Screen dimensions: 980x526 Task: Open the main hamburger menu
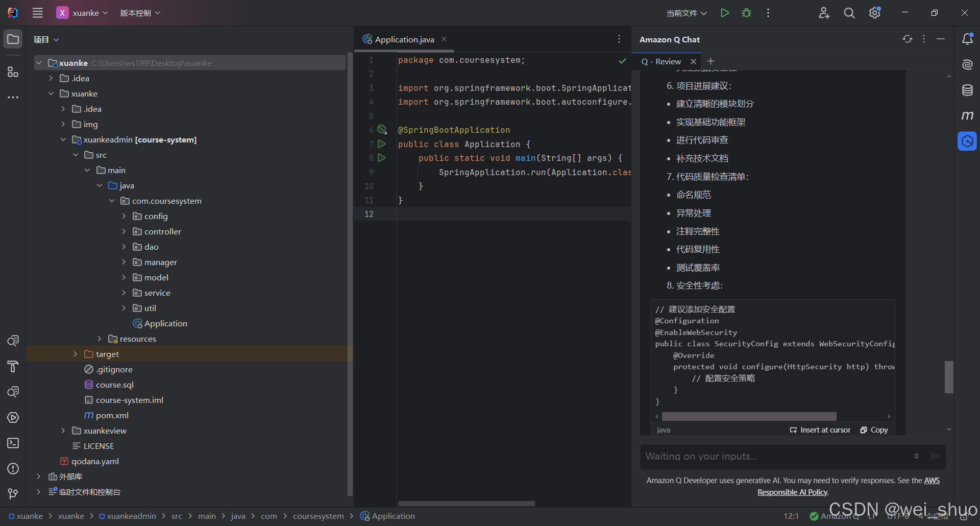(x=38, y=13)
